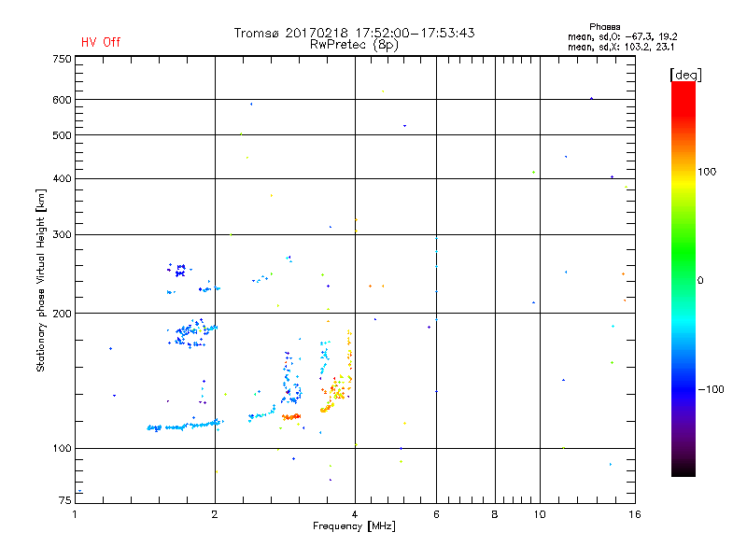747x560 pixels.
Task: Select the plot title 'Tromsø 20170218 17:52:00-17:53:43'
Action: tap(354, 33)
